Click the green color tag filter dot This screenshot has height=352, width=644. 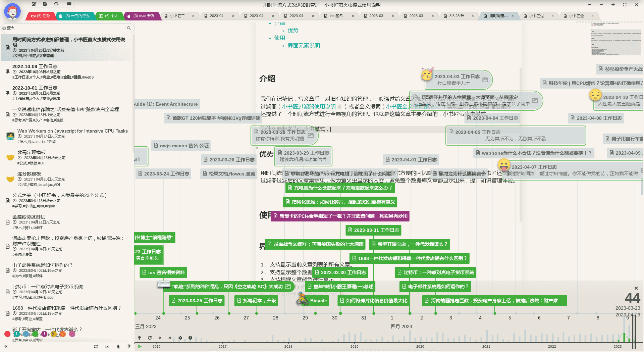[35, 334]
